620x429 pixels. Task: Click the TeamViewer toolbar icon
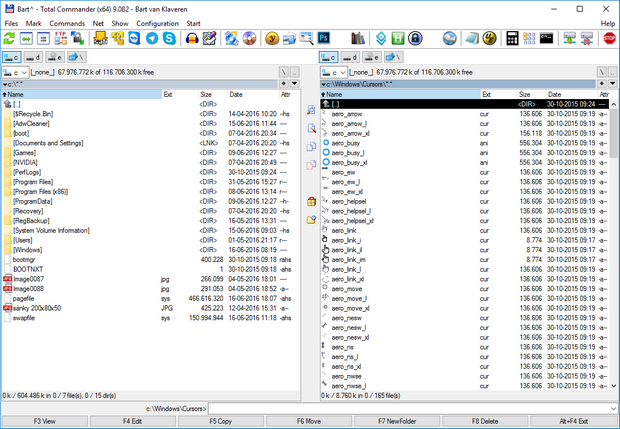pyautogui.click(x=134, y=38)
